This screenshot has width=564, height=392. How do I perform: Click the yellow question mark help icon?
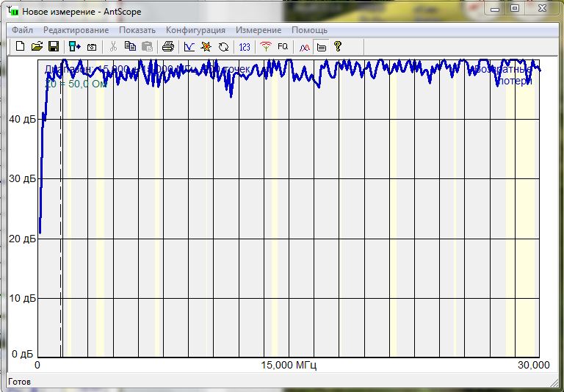pyautogui.click(x=338, y=46)
